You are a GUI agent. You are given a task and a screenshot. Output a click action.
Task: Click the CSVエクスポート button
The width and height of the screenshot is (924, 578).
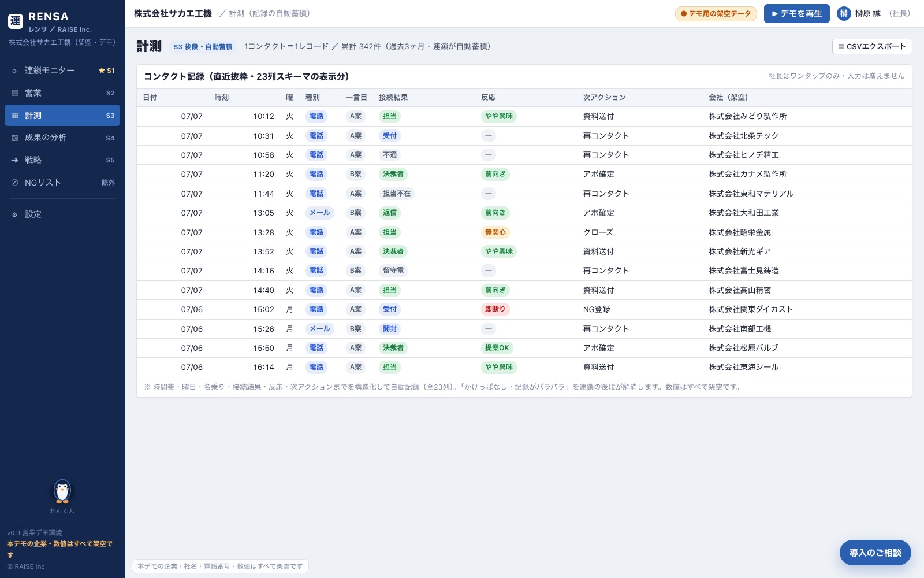click(872, 46)
